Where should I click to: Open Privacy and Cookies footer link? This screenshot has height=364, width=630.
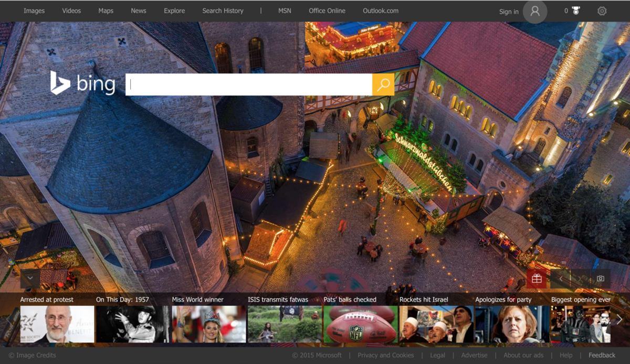pyautogui.click(x=386, y=355)
